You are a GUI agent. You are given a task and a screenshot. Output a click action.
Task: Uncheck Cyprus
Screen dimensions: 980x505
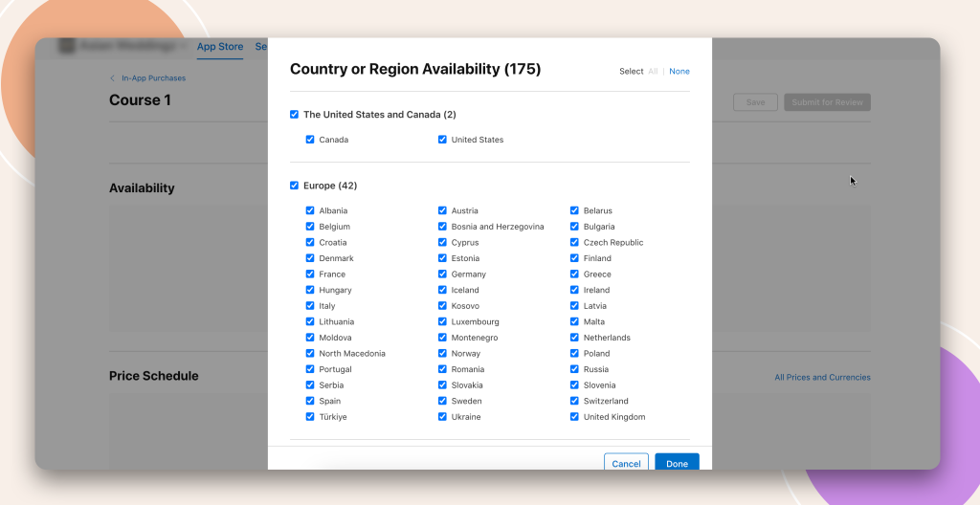[442, 243]
